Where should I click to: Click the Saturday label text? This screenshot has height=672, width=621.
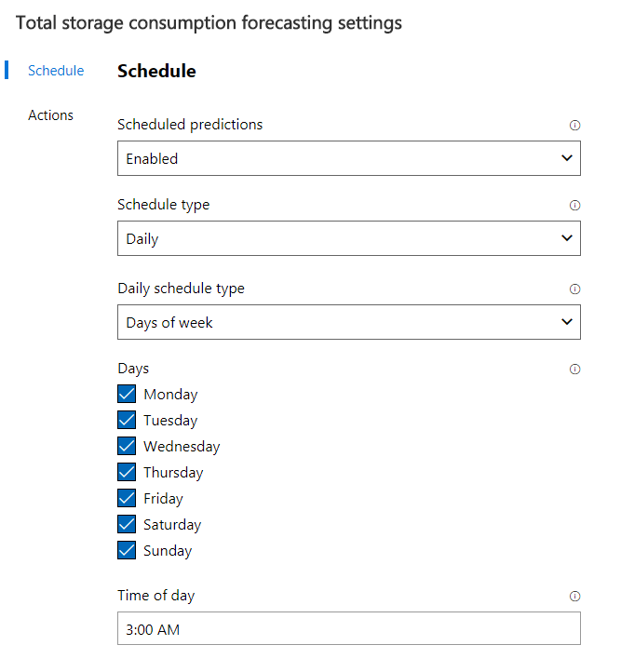pyautogui.click(x=172, y=525)
